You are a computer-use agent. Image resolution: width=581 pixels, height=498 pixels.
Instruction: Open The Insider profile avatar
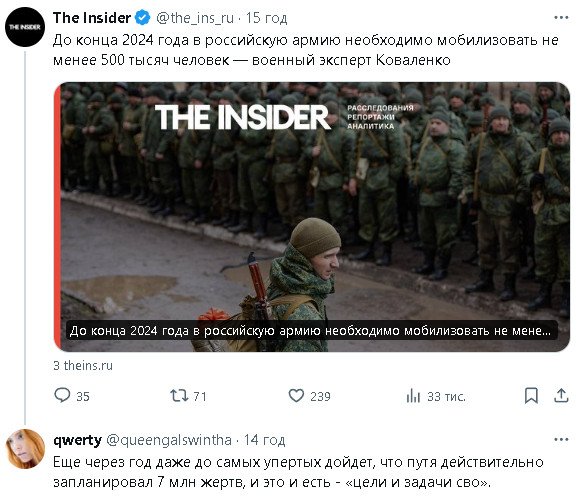point(25,27)
